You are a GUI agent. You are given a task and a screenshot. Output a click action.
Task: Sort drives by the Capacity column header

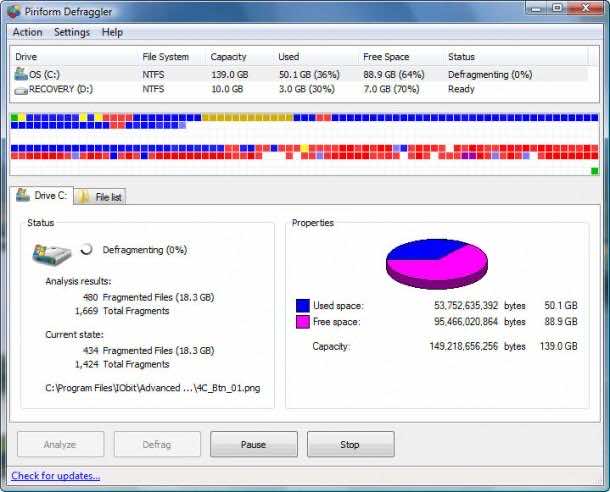tap(229, 57)
